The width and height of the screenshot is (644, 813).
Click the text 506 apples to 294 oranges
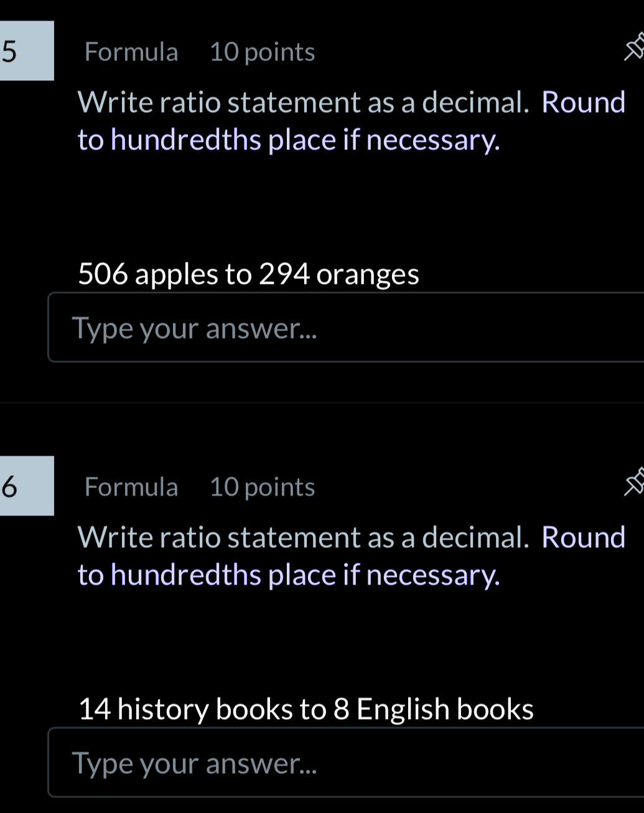(248, 273)
